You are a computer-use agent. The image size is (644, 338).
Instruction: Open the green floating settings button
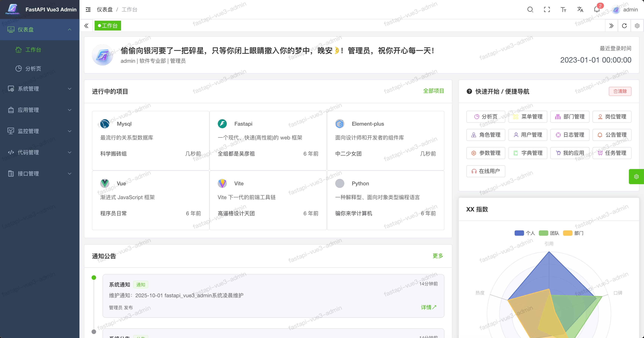tap(636, 177)
